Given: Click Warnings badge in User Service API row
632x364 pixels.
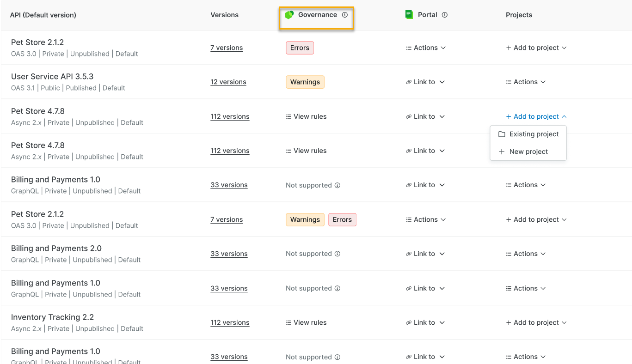Looking at the screenshot, I should 305,82.
